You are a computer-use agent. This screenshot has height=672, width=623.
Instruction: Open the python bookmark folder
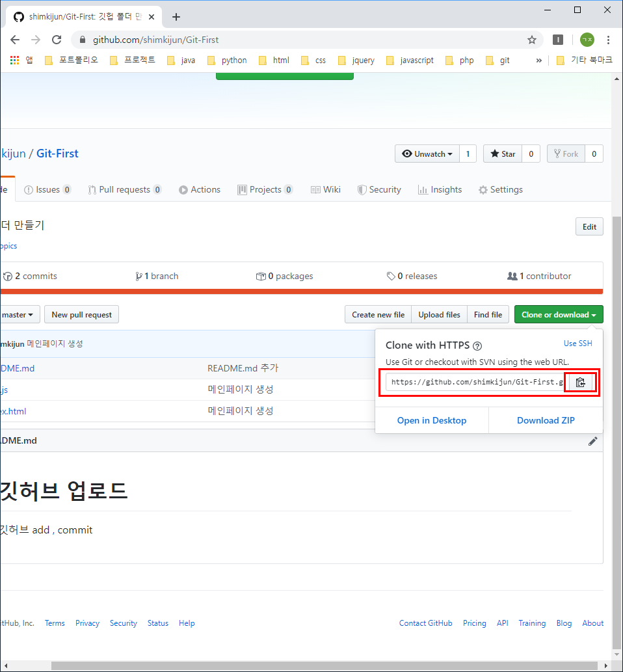click(x=227, y=60)
